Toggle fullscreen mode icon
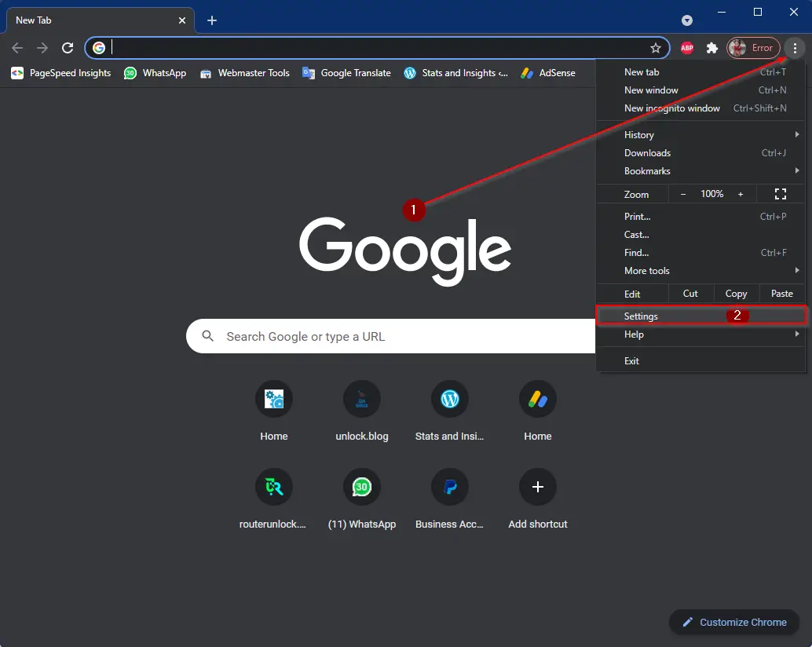The image size is (812, 647). click(781, 194)
